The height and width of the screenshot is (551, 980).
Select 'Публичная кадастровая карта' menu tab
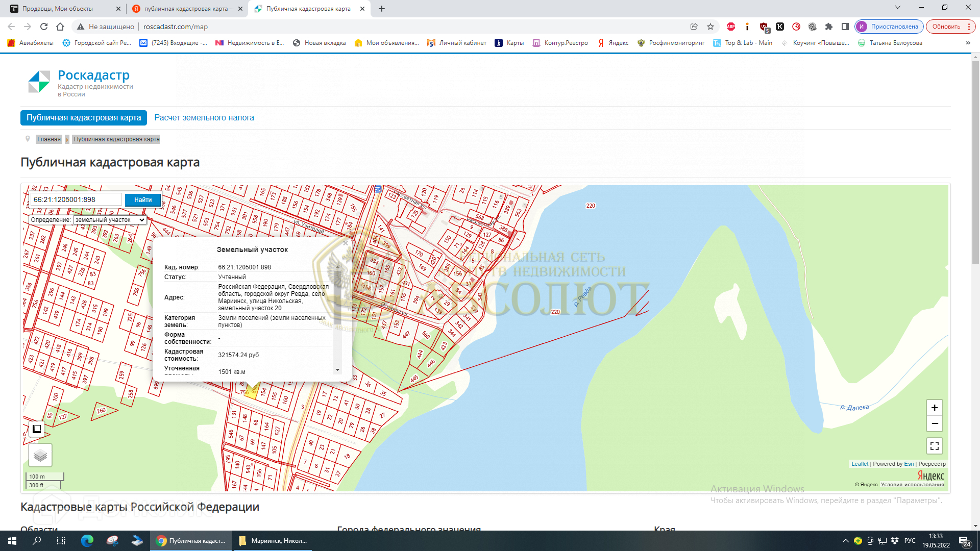84,118
